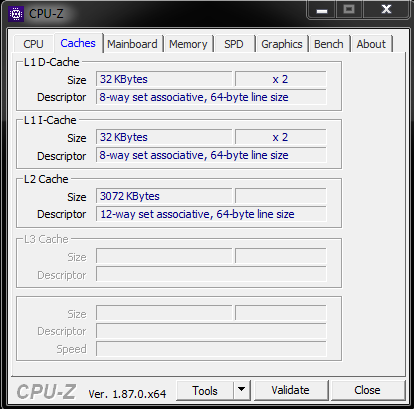Switch to the Graphics tab
The height and width of the screenshot is (409, 414).
point(282,44)
